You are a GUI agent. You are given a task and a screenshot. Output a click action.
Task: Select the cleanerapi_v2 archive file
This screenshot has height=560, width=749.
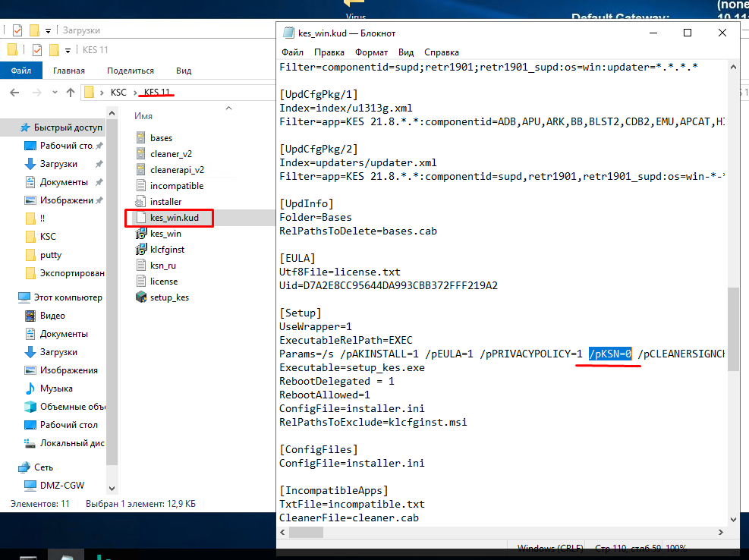[177, 170]
